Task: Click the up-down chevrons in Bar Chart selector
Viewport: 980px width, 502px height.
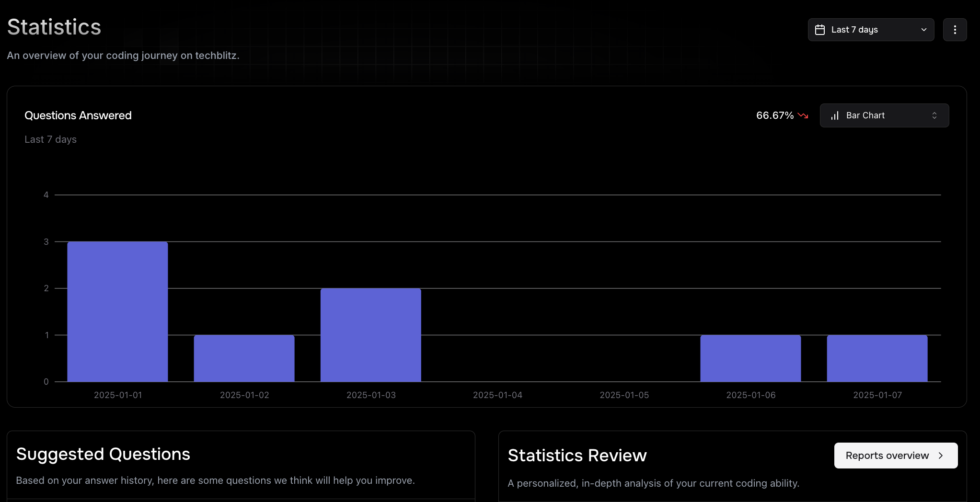Action: pyautogui.click(x=934, y=115)
